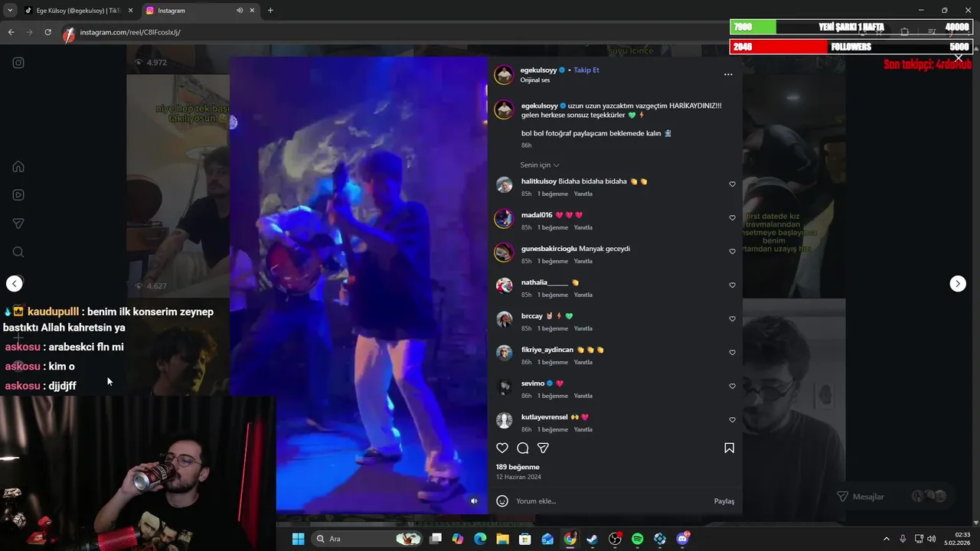Screen dimensions: 980x551
Task: Close the reel overlay with X
Action: [959, 57]
